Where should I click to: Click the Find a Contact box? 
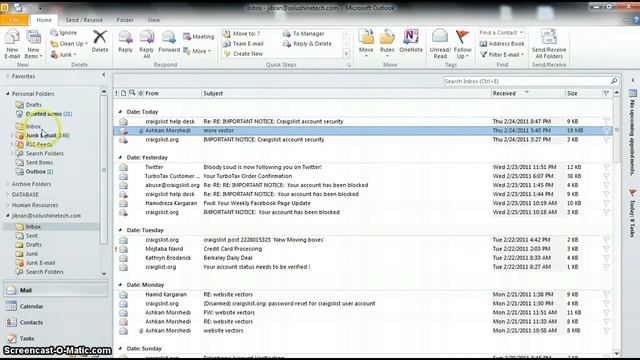point(501,33)
